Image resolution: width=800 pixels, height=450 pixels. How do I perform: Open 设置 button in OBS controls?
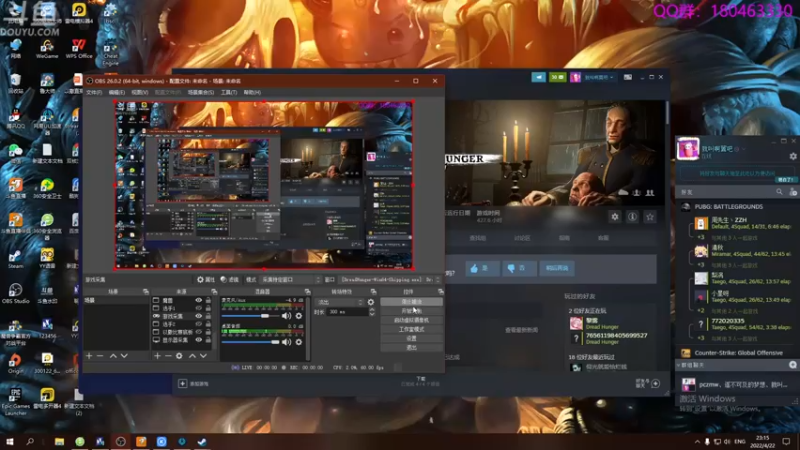(411, 338)
